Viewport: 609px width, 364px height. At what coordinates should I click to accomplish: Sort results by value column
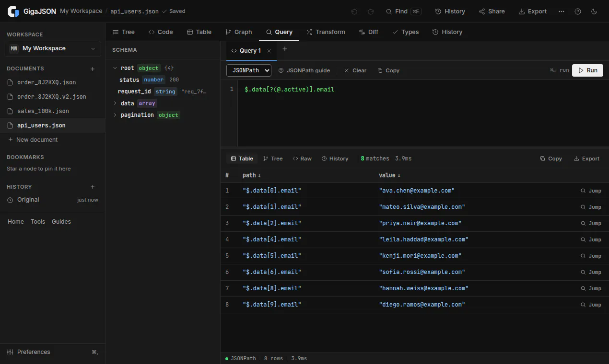pos(389,175)
